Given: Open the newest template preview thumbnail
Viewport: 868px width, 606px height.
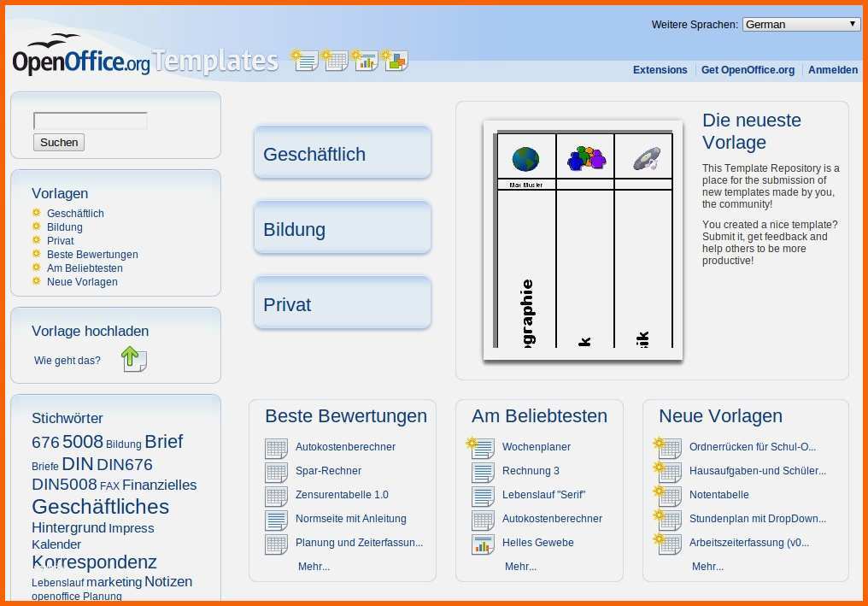Looking at the screenshot, I should coord(582,241).
